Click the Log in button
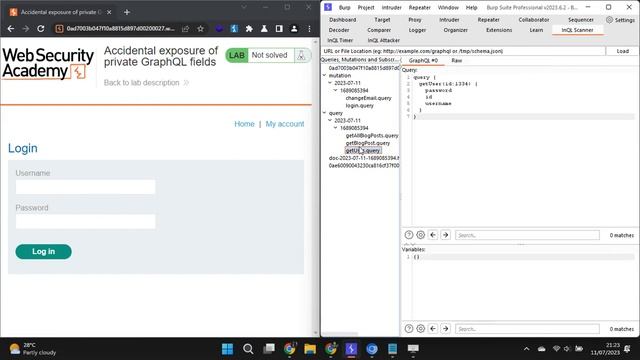The height and width of the screenshot is (360, 640). (43, 251)
